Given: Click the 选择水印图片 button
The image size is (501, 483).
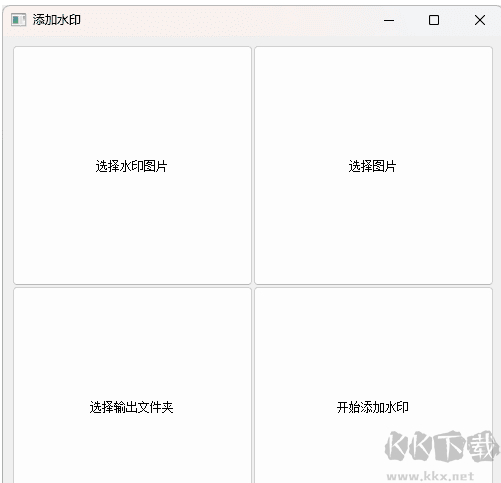Looking at the screenshot, I should click(132, 165).
